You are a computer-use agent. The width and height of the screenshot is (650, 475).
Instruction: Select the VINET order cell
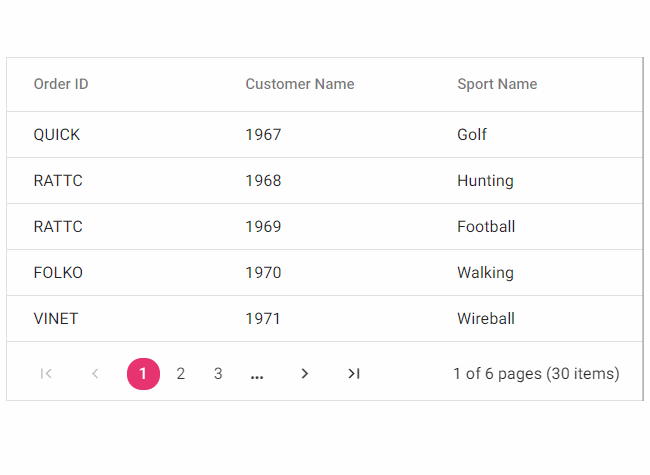click(x=56, y=319)
